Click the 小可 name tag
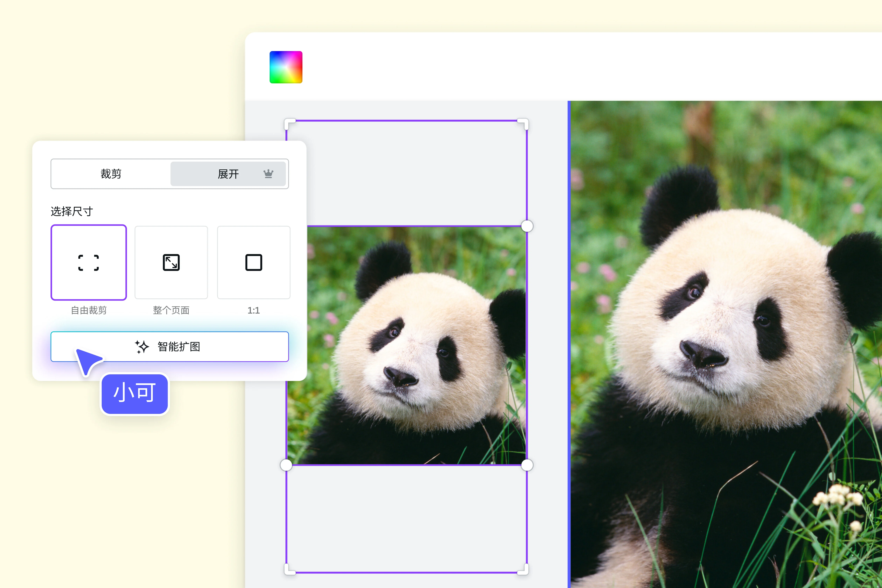The height and width of the screenshot is (588, 882). click(135, 394)
